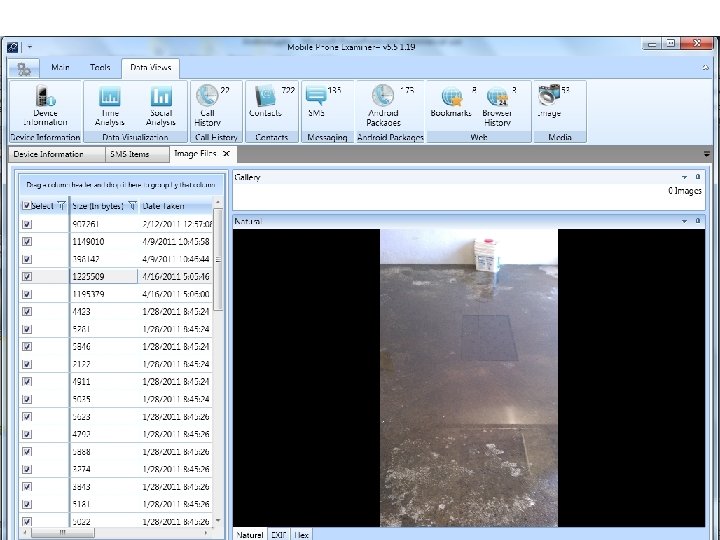Click the vertical scrollbar up arrow
This screenshot has height=540, width=720.
(218, 202)
